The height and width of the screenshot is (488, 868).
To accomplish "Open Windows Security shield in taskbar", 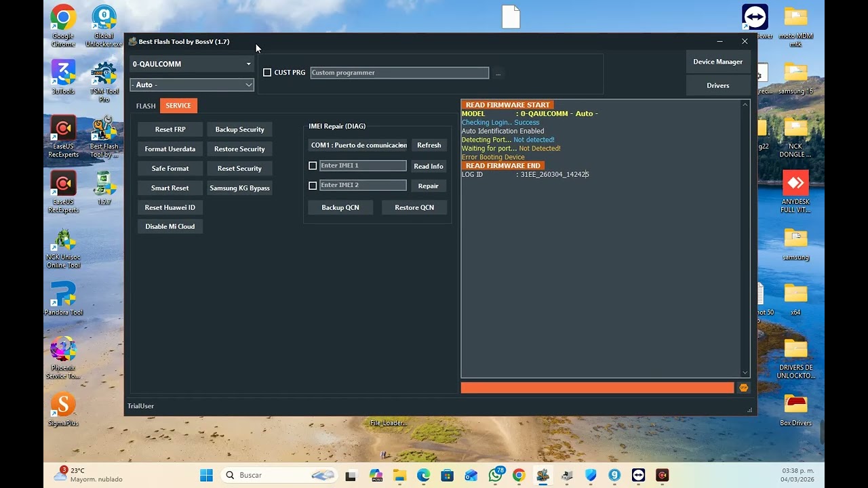I will click(591, 475).
